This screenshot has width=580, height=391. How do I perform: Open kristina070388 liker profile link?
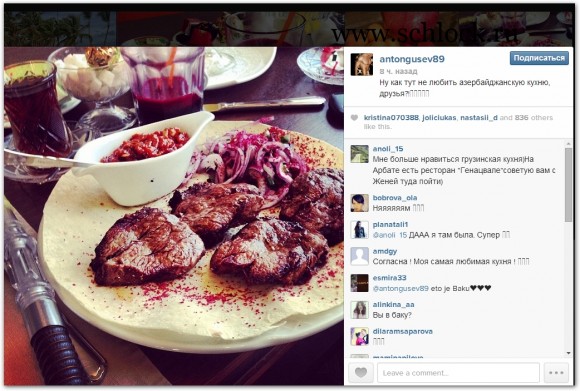coord(391,118)
